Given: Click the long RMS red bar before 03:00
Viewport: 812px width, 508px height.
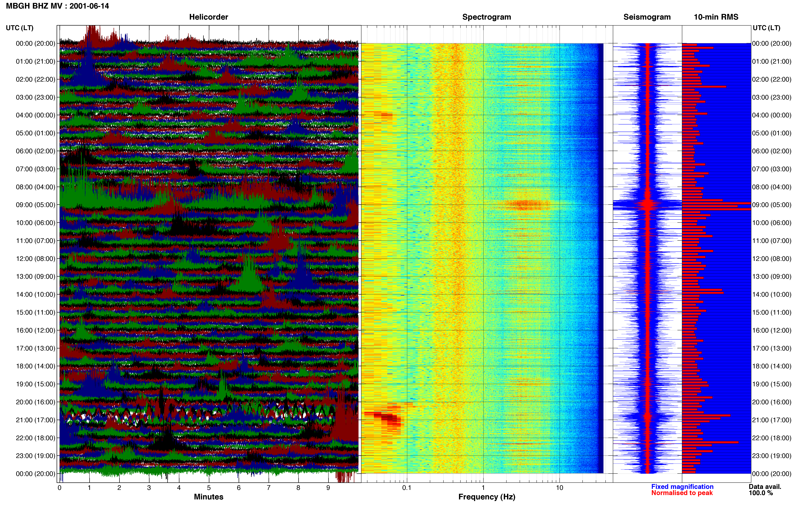Looking at the screenshot, I should [704, 87].
